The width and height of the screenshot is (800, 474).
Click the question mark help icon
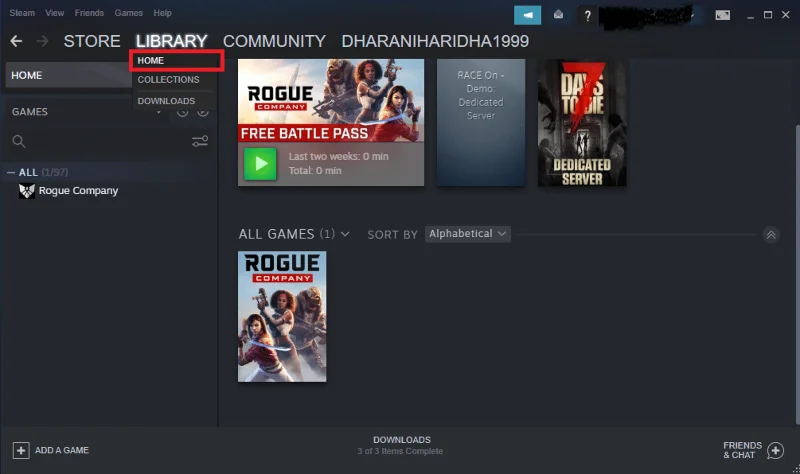[587, 16]
